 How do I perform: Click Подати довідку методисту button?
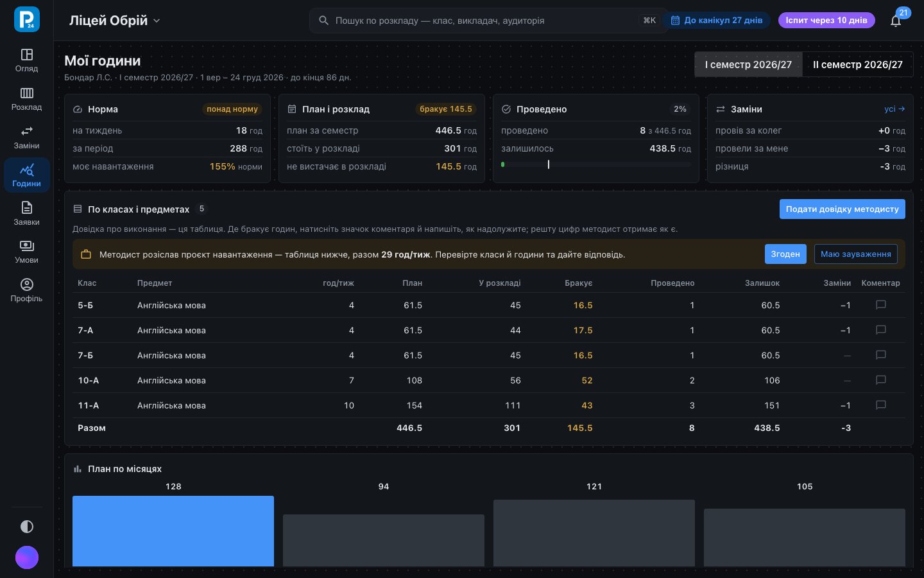[x=842, y=209]
